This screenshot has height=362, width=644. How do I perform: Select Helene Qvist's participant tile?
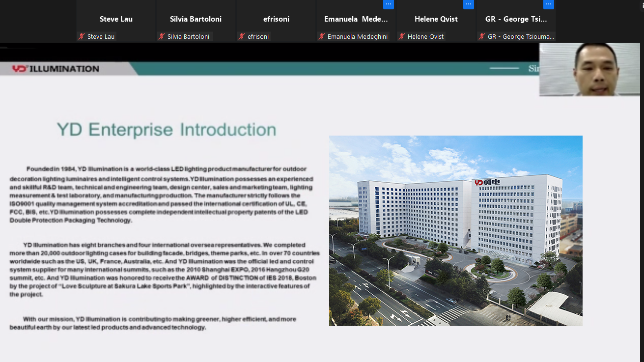click(436, 19)
